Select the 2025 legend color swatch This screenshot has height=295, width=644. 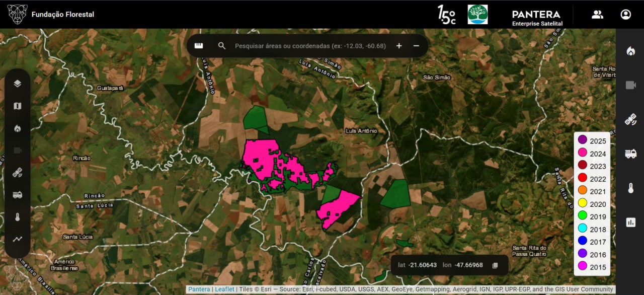pyautogui.click(x=583, y=140)
